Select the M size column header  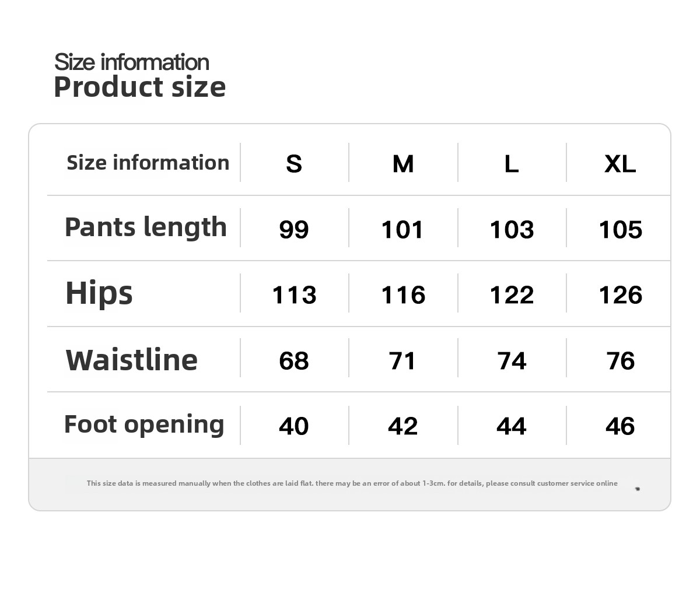(403, 164)
